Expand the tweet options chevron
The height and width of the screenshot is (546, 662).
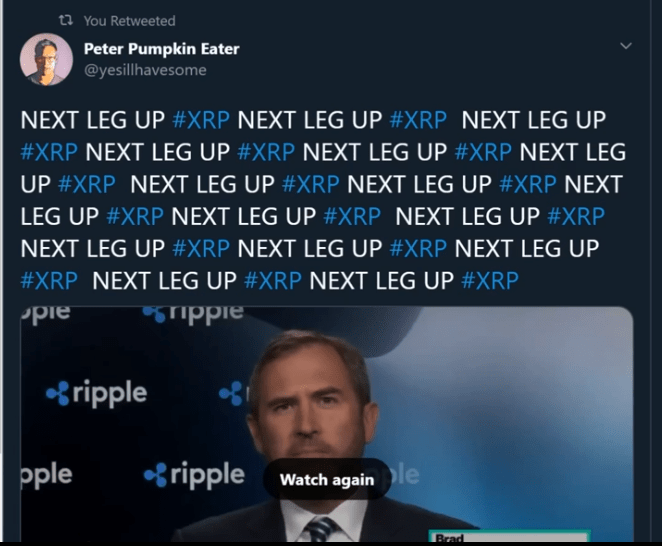(626, 46)
